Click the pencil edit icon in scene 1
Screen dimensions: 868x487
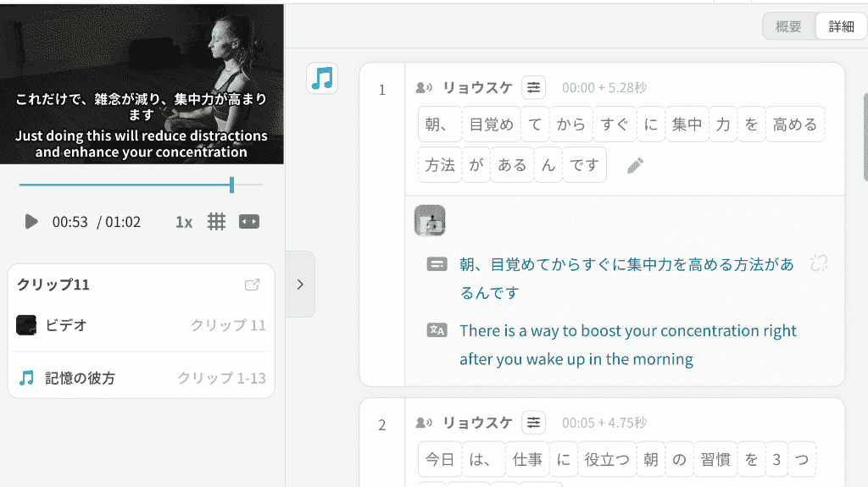click(x=635, y=165)
